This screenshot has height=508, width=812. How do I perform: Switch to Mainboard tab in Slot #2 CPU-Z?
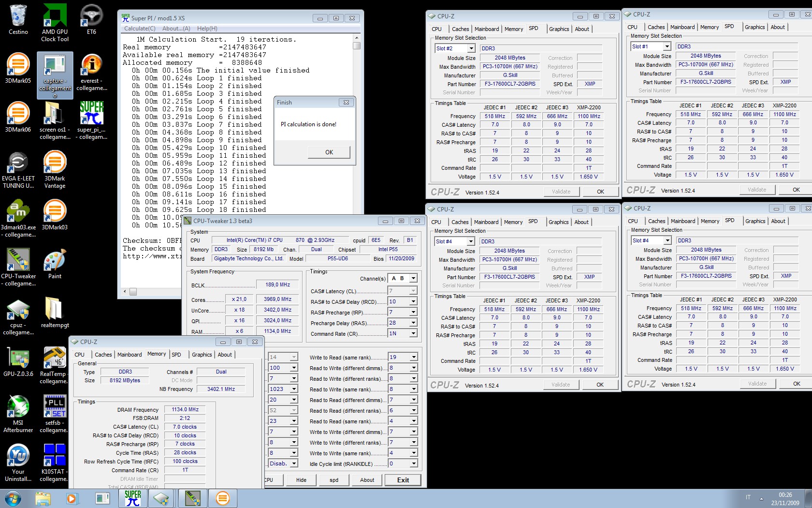(x=487, y=29)
